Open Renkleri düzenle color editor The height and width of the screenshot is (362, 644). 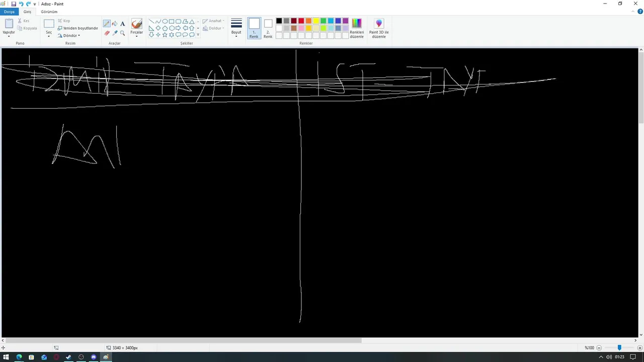[357, 28]
